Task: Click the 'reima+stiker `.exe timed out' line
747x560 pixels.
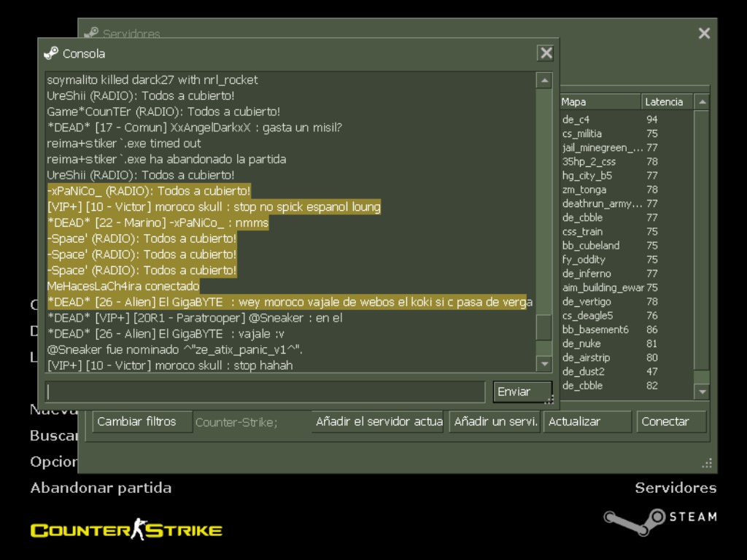Action: (124, 144)
